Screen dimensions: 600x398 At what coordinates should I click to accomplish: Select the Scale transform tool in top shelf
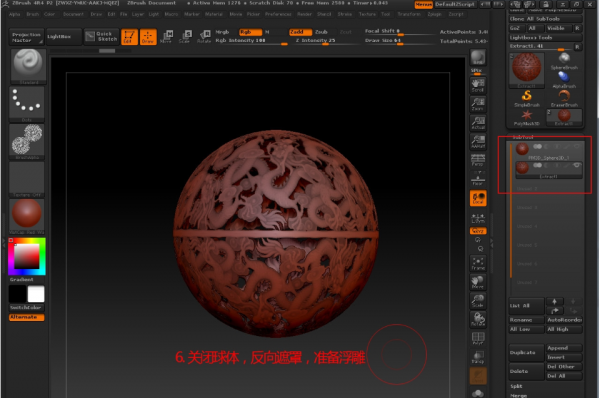(x=185, y=37)
